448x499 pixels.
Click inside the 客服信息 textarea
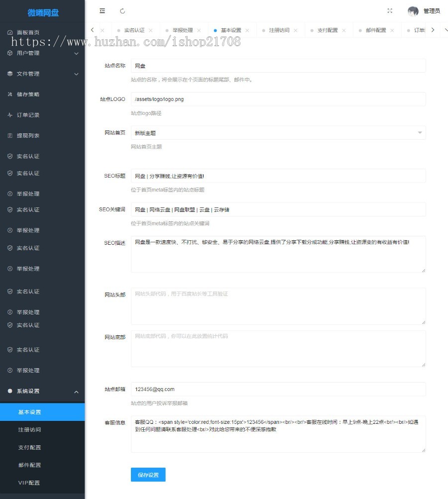point(278,434)
